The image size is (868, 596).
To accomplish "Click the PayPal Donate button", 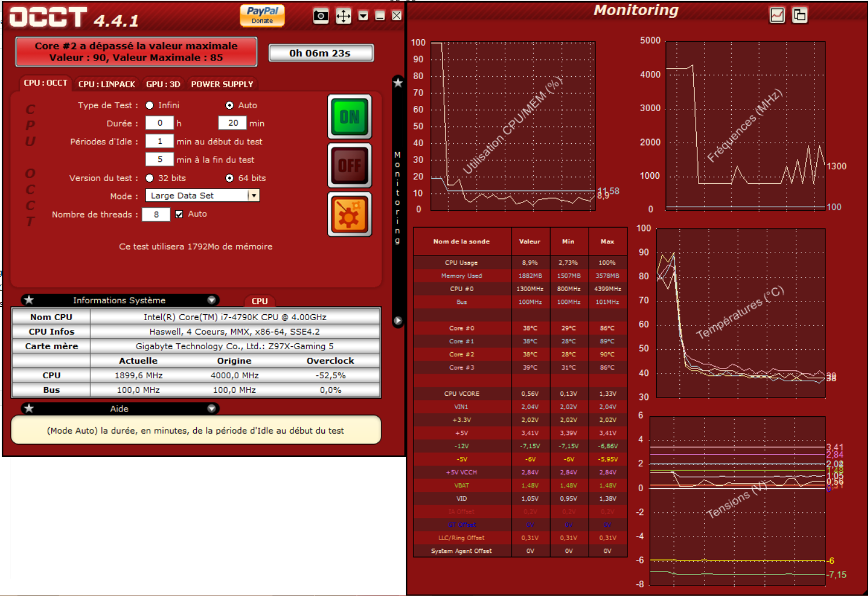I will [262, 15].
